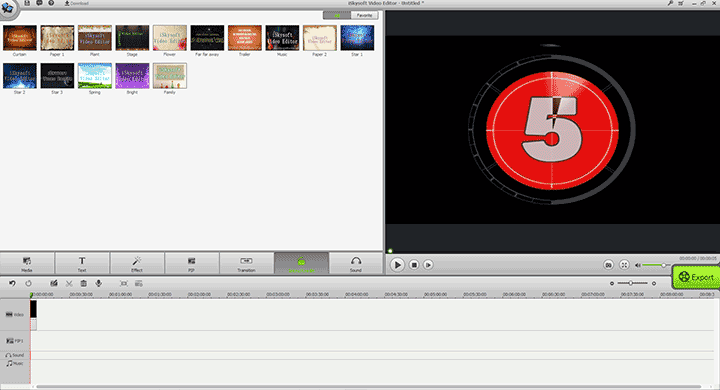Click the timeline horizontal scrollbar
Screen dimensions: 720x390
click(369, 387)
